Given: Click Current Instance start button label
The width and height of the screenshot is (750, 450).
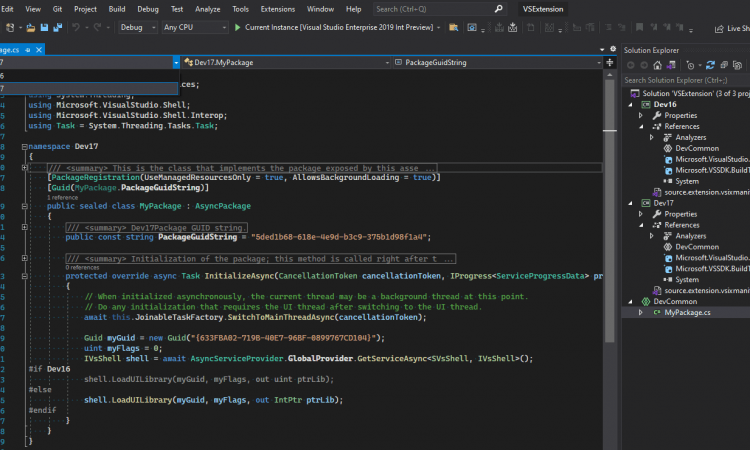Looking at the screenshot, I should [x=339, y=28].
